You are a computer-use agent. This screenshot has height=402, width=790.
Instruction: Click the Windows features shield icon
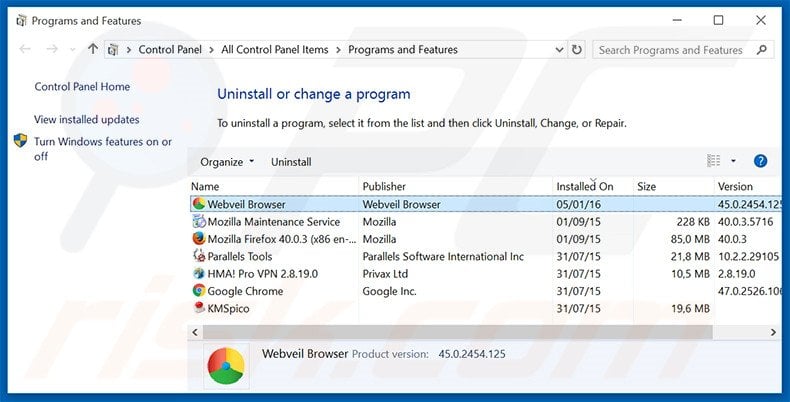pos(21,141)
